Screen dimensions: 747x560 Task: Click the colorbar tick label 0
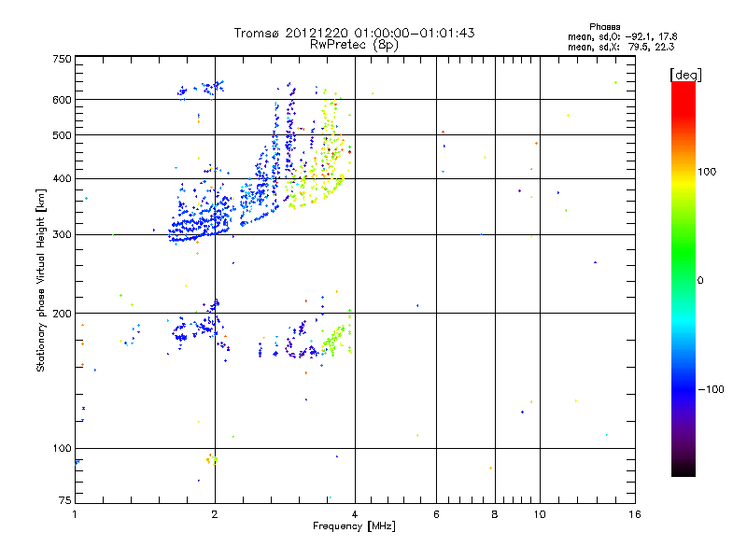(x=699, y=281)
